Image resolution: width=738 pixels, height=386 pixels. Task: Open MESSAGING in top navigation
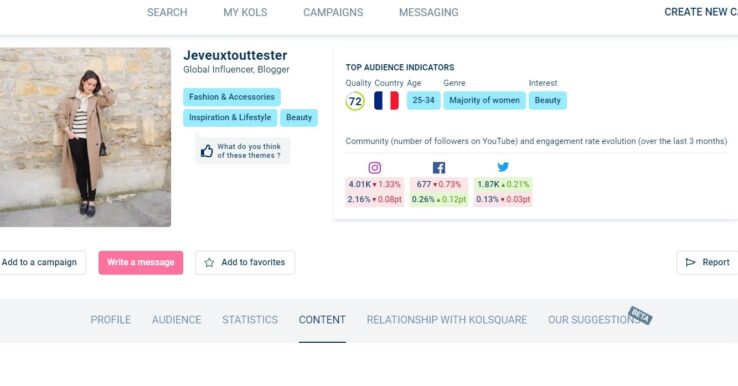(x=429, y=12)
